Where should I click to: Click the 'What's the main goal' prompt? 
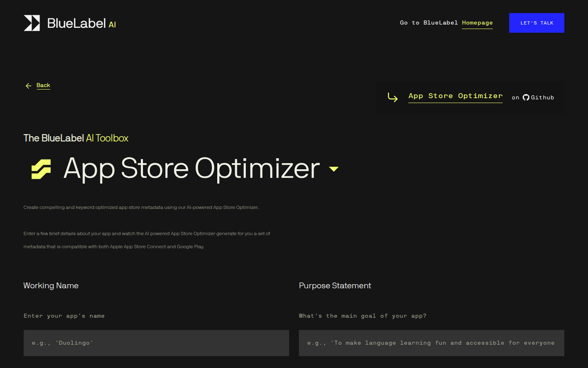(362, 316)
